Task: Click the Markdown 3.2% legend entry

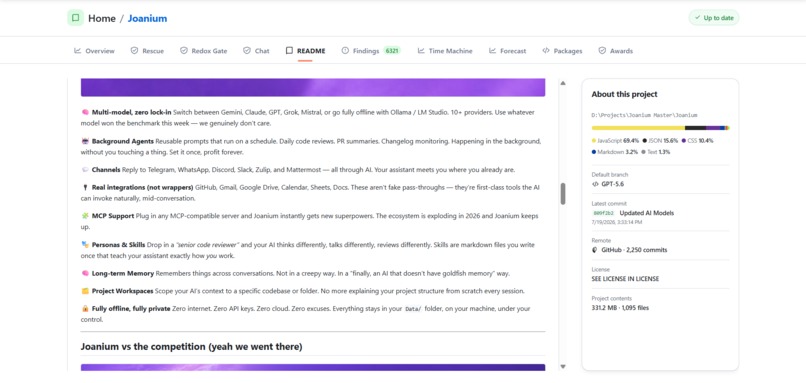Action: tap(615, 152)
